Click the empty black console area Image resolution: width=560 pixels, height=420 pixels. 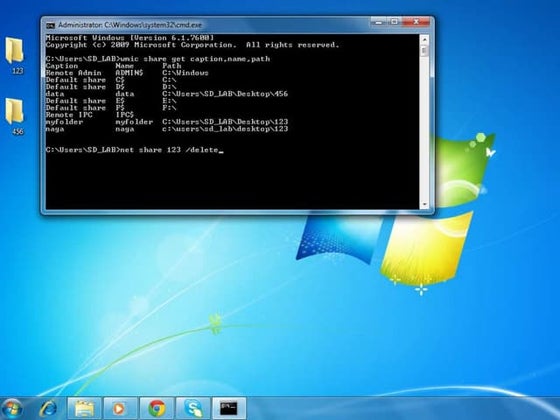pos(232,182)
